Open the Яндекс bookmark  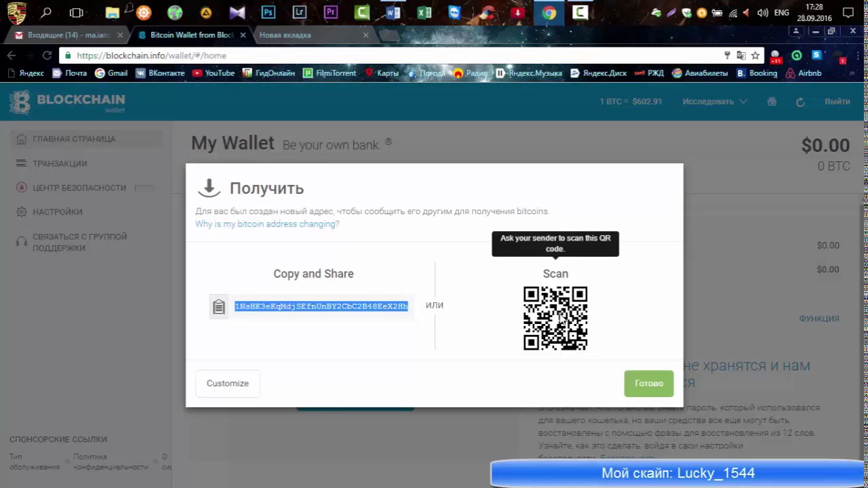point(26,73)
